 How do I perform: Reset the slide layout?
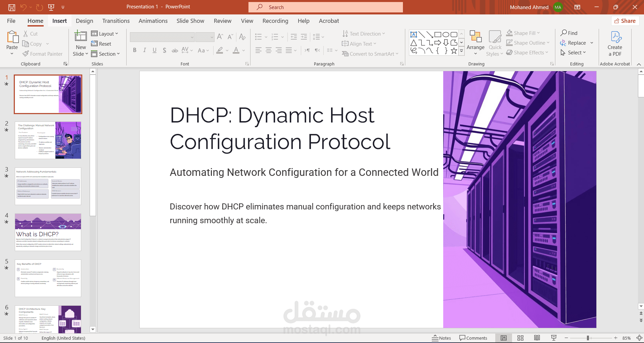pos(101,44)
